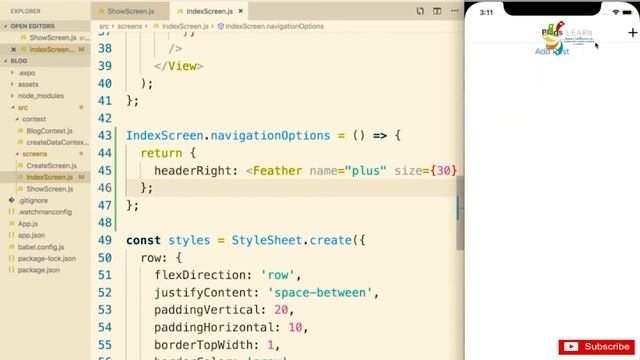Click navigationOptions on line 43
The height and width of the screenshot is (360, 640).
pyautogui.click(x=270, y=136)
